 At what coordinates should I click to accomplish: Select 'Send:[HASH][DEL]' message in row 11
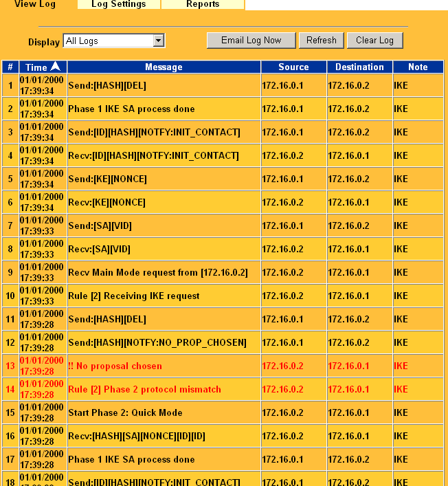[x=107, y=319]
